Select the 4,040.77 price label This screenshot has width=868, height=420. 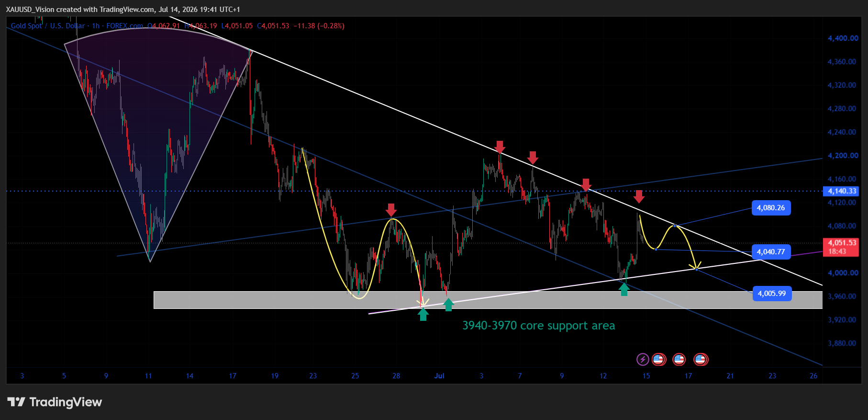pyautogui.click(x=771, y=252)
